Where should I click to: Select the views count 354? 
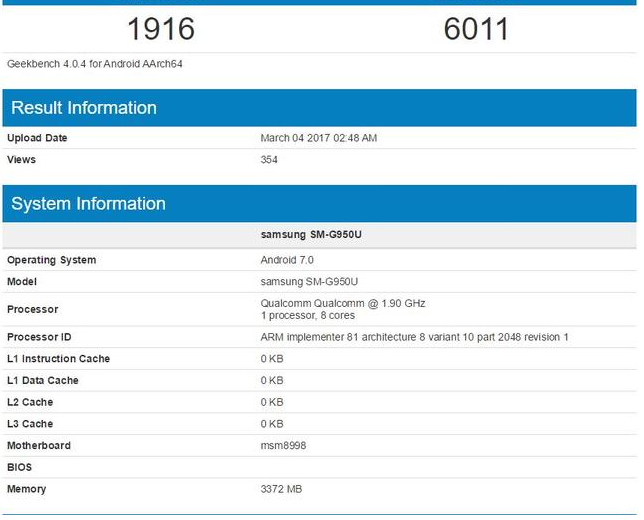click(x=269, y=159)
